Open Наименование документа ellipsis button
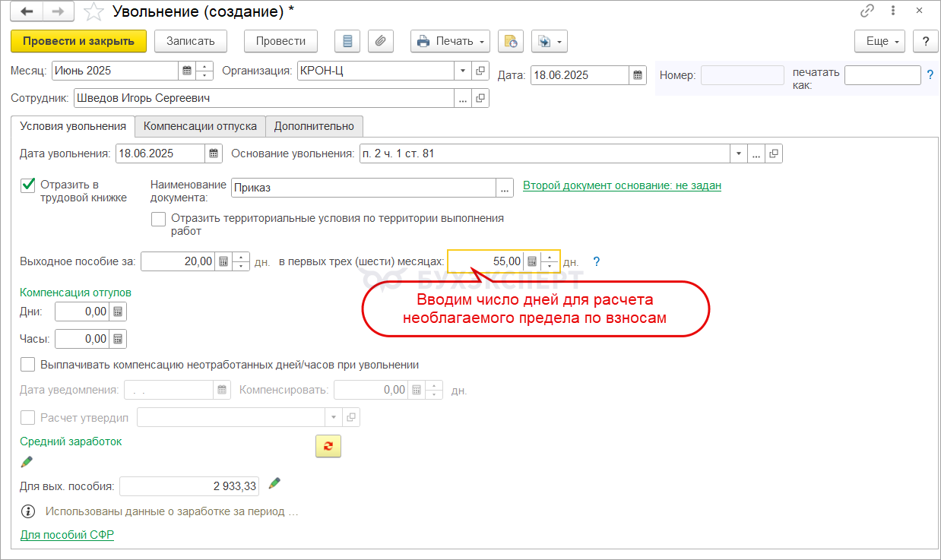The height and width of the screenshot is (560, 941). point(505,188)
